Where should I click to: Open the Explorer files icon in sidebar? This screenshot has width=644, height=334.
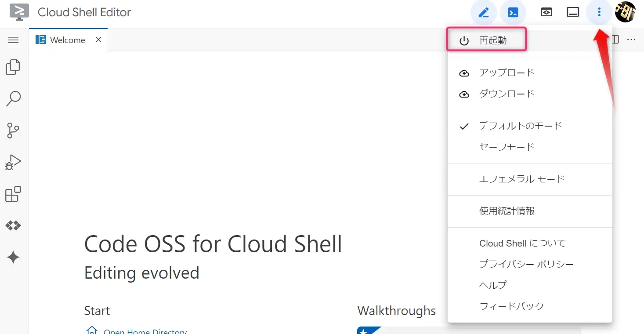pos(13,67)
